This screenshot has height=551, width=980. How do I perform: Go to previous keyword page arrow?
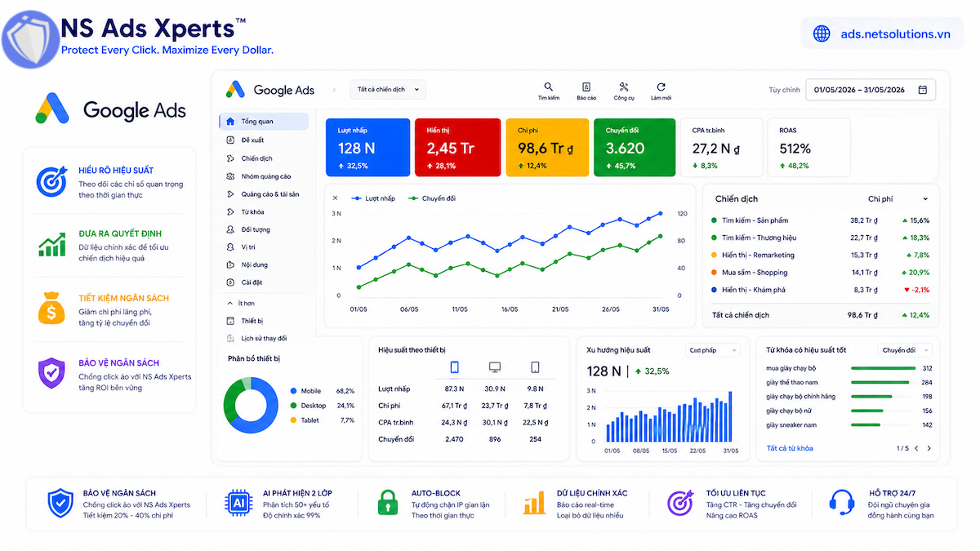(916, 448)
